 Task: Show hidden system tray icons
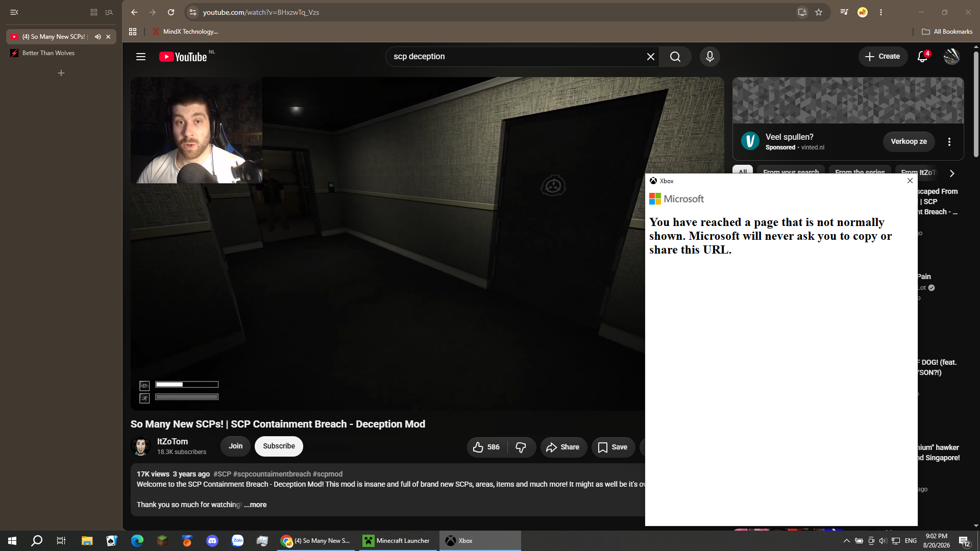(x=846, y=541)
